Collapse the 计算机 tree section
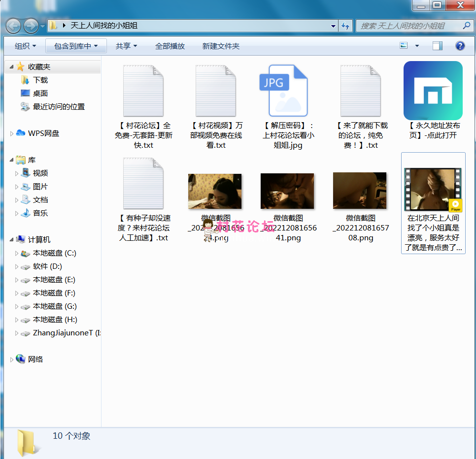This screenshot has height=459, width=476. tap(12, 240)
